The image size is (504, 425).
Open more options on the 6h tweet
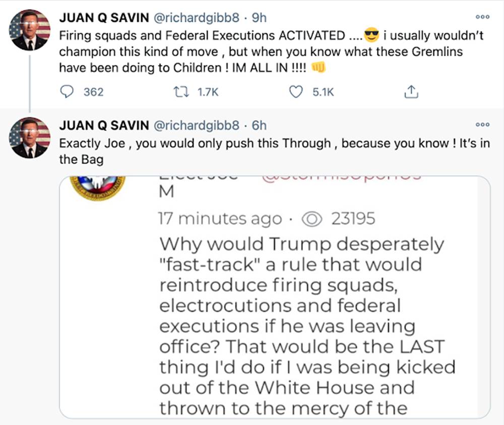(x=482, y=125)
